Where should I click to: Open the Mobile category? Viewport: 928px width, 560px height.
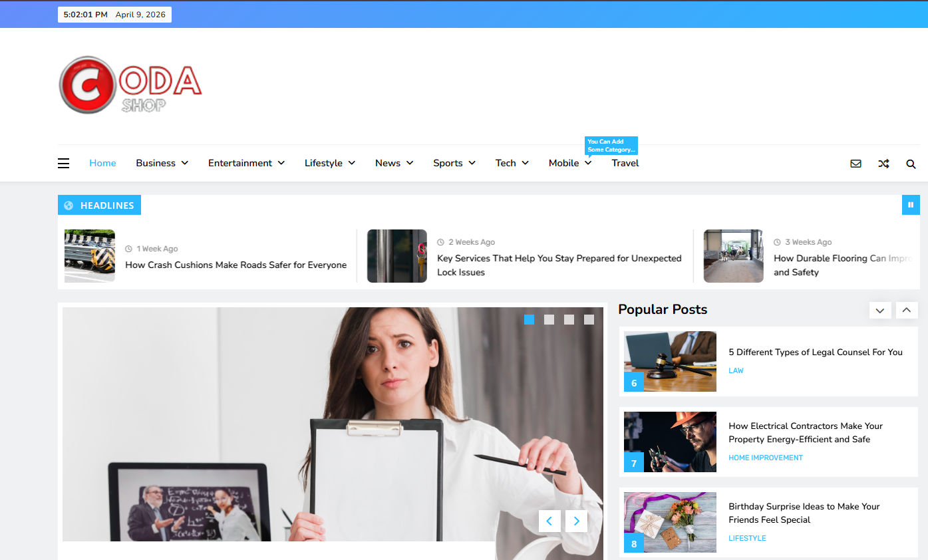(x=564, y=163)
